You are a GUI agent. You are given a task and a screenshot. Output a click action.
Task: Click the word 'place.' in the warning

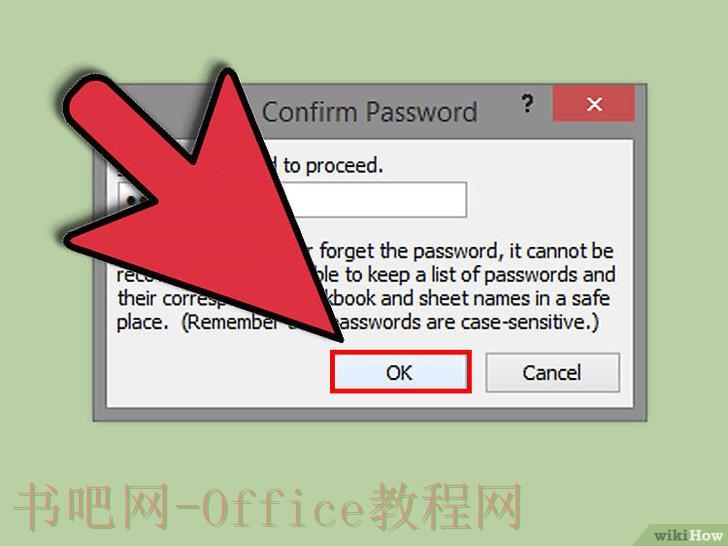142,323
